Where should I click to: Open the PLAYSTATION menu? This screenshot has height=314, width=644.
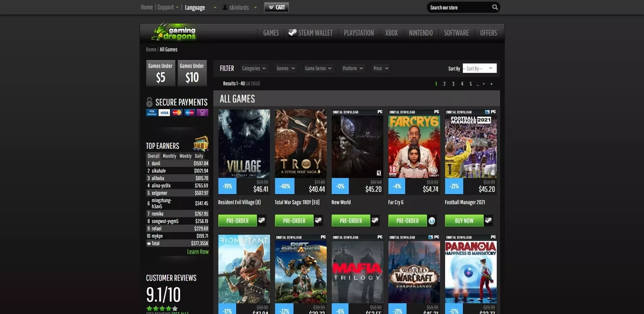pyautogui.click(x=359, y=33)
